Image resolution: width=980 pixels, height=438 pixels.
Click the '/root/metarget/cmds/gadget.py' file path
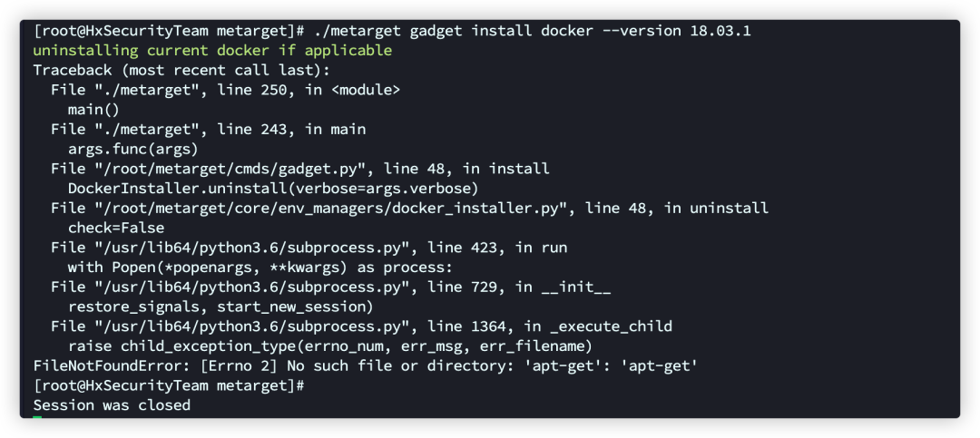coord(230,169)
